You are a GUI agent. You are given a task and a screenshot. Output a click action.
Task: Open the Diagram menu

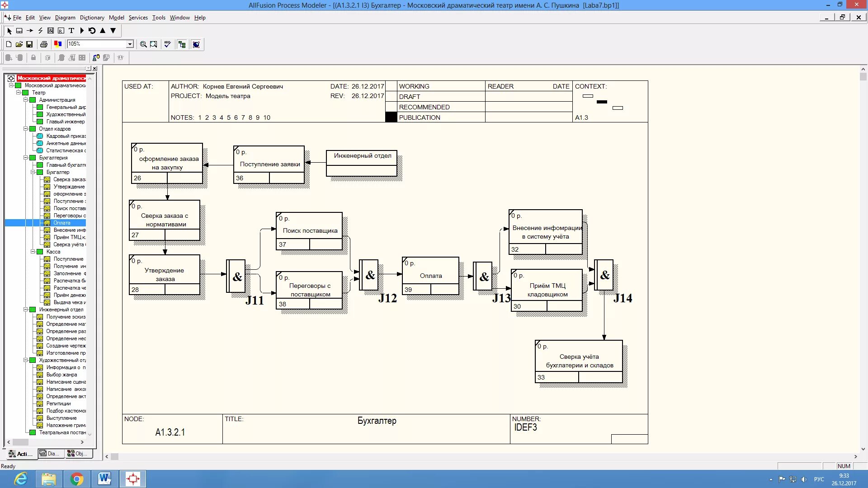pyautogui.click(x=65, y=18)
